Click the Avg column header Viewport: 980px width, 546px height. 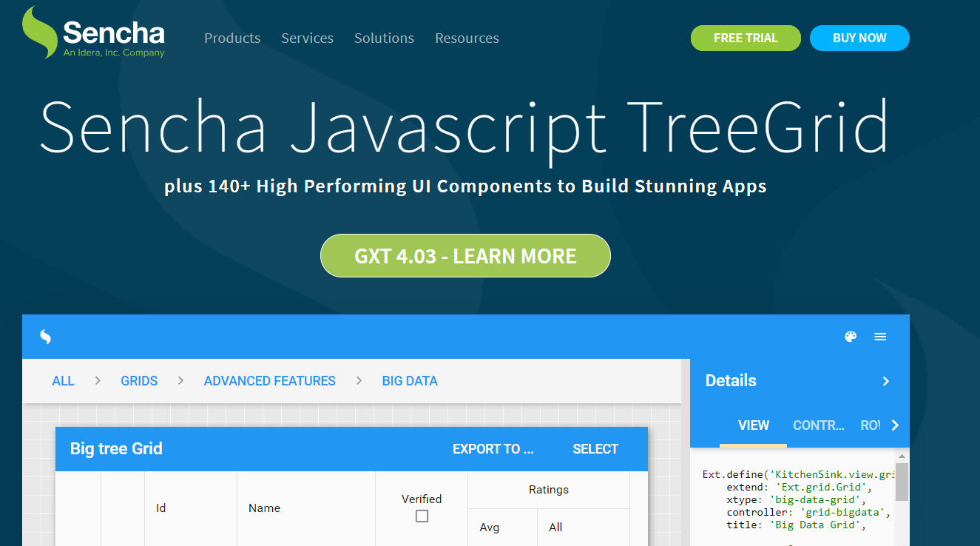[503, 528]
